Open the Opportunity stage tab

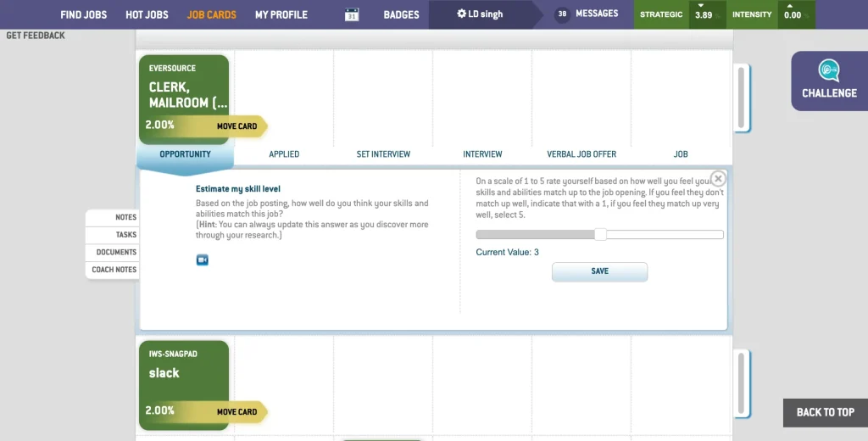pos(185,154)
